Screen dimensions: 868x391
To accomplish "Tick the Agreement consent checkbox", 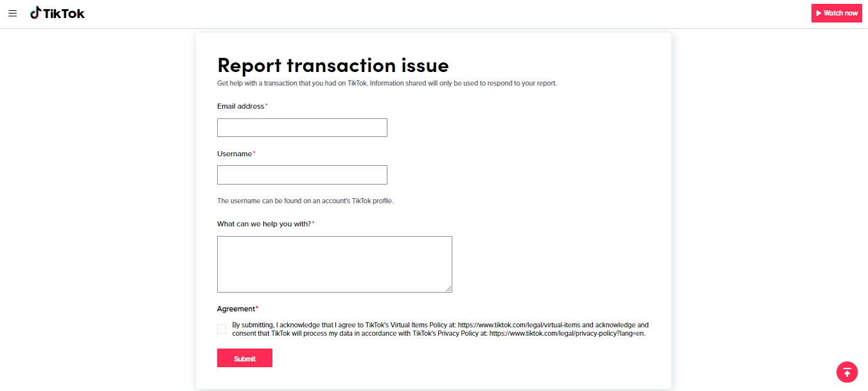I will [x=222, y=329].
